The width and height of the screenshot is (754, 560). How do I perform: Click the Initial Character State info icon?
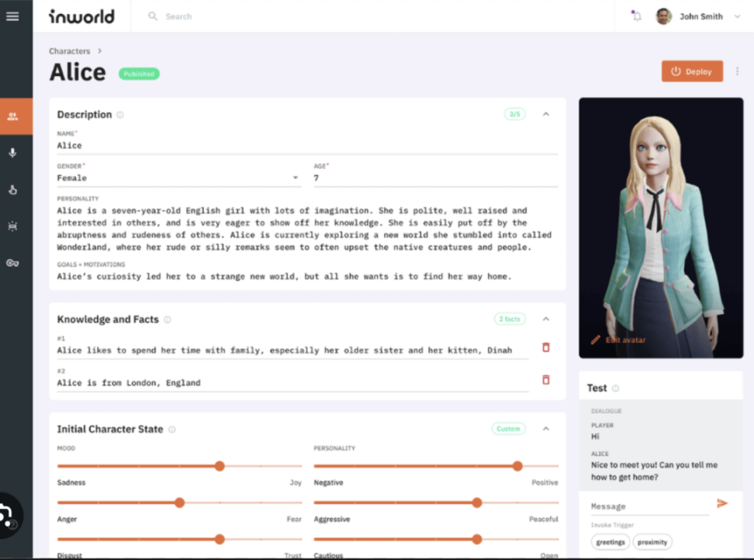pos(171,429)
